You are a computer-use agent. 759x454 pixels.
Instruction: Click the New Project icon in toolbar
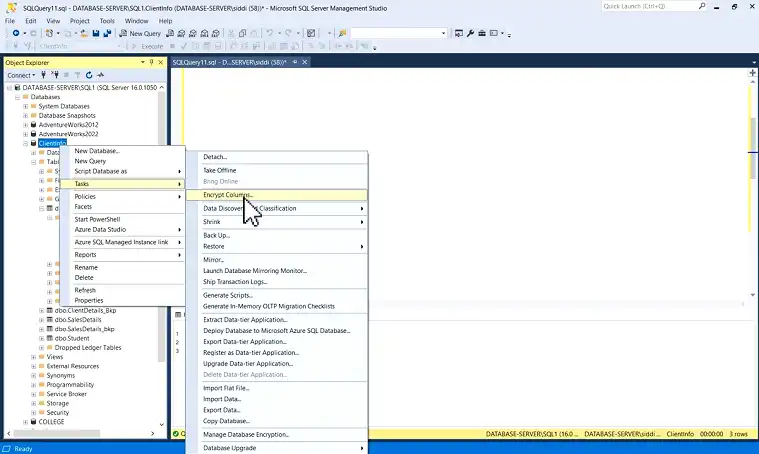click(x=49, y=33)
